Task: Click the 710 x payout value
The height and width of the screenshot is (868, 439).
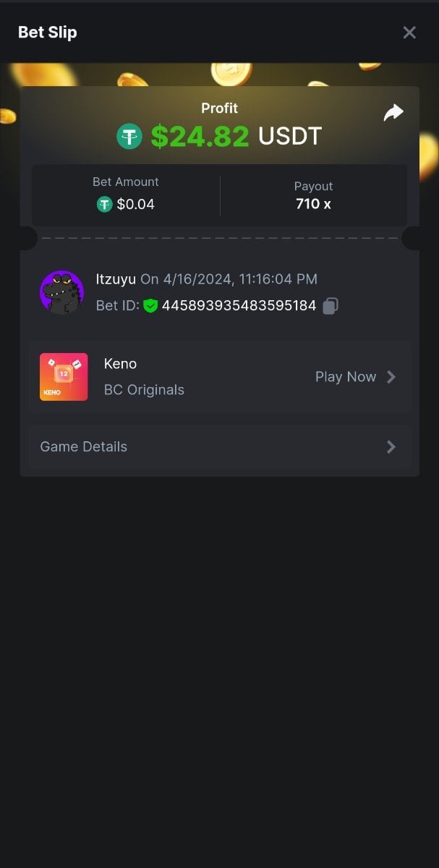Action: 313,204
